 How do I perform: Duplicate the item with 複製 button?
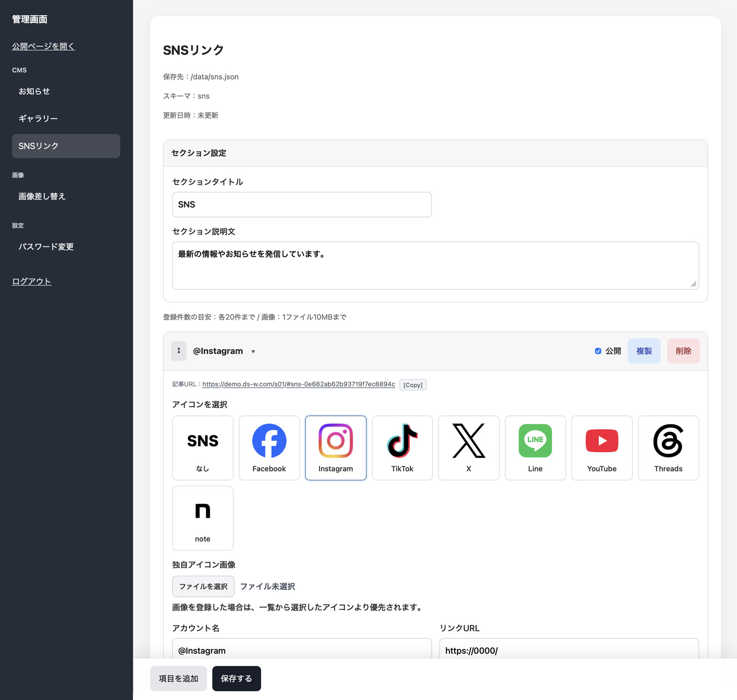tap(644, 351)
